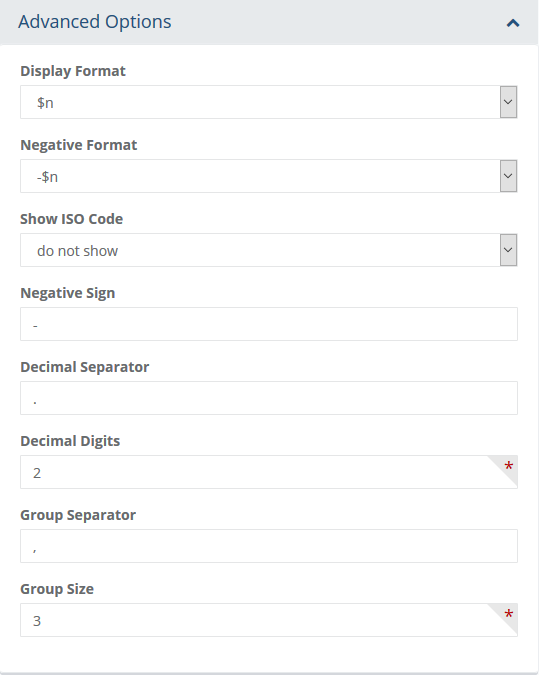This screenshot has width=539, height=675.
Task: Focus the Group Size field containing 3
Action: click(269, 620)
